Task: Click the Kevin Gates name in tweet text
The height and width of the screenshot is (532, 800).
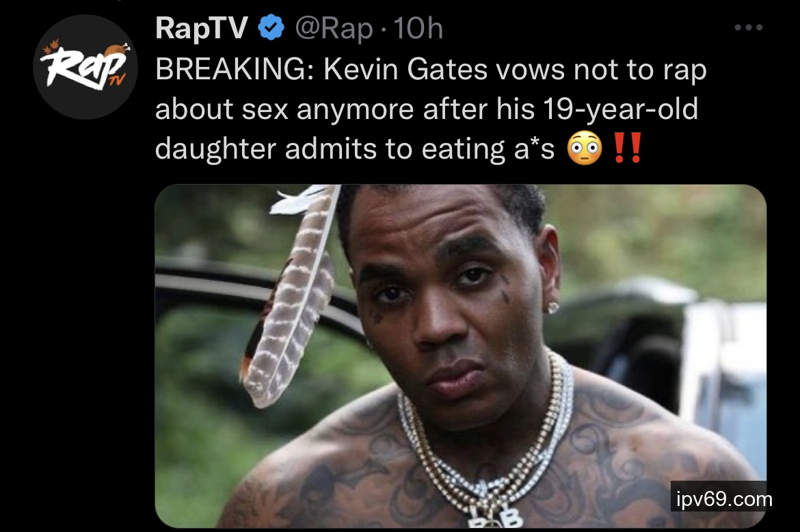Action: (x=405, y=69)
